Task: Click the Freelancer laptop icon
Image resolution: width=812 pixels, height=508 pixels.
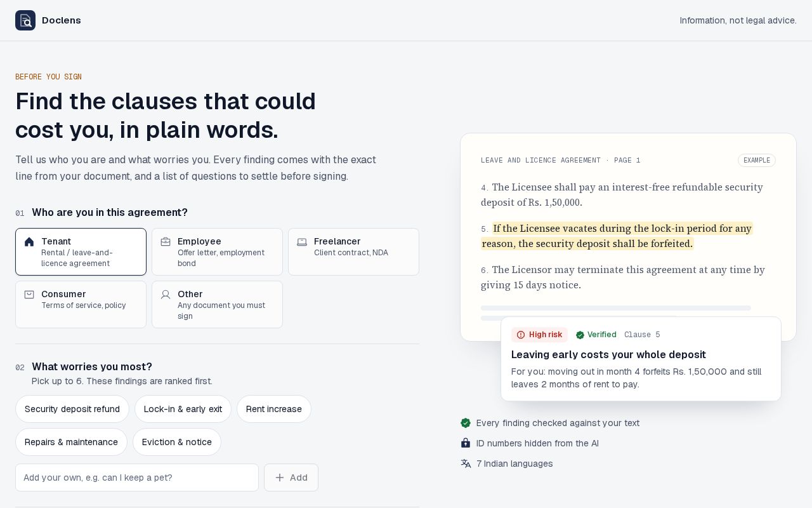Action: pos(302,242)
